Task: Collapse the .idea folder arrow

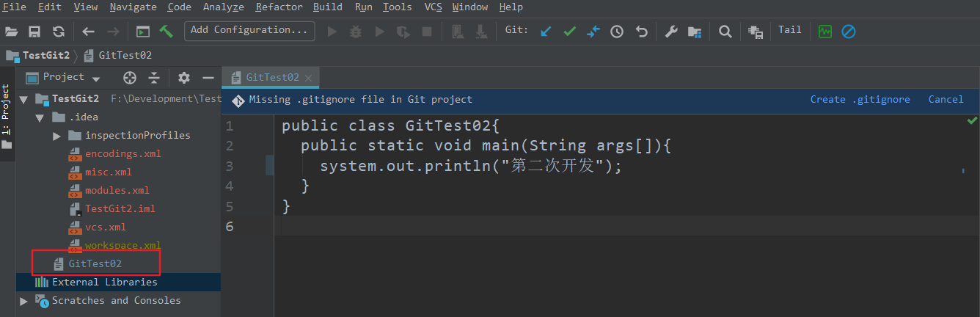Action: 40,117
